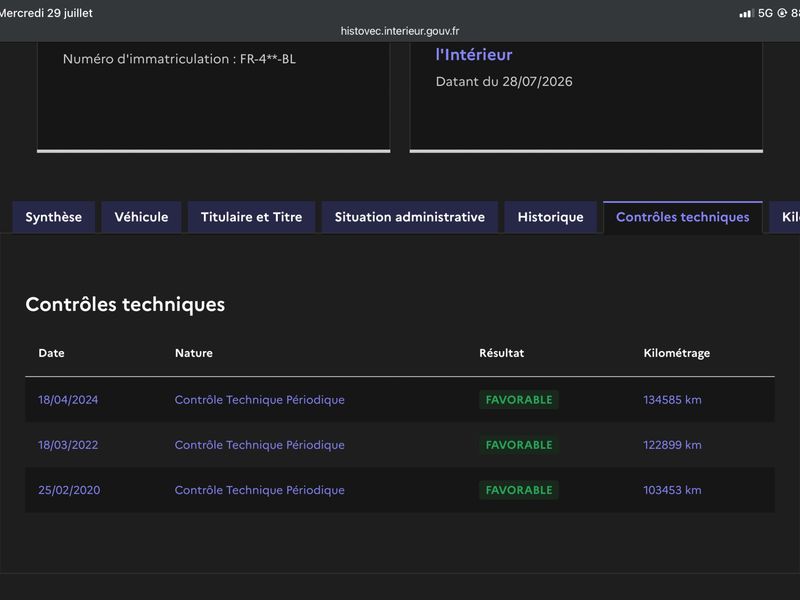Switch to the Véhicule tab
This screenshot has width=800, height=600.
141,217
